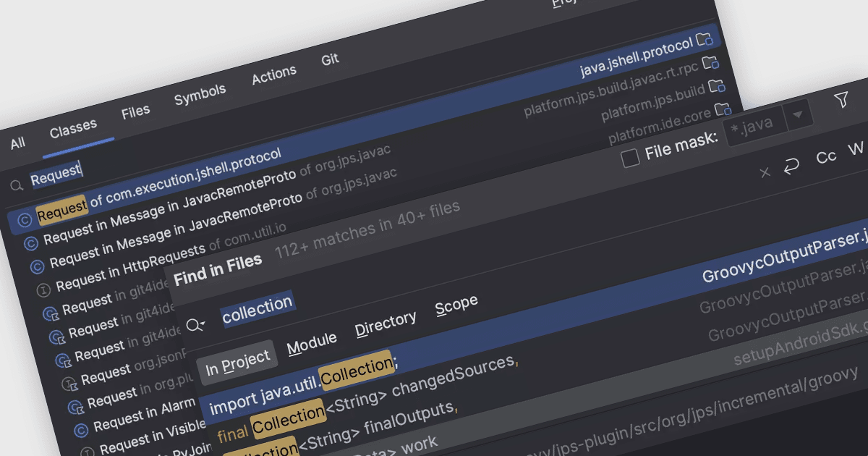Viewport: 868px width, 456px height.
Task: Open the filter funnel icon in Find in Files
Action: [841, 101]
